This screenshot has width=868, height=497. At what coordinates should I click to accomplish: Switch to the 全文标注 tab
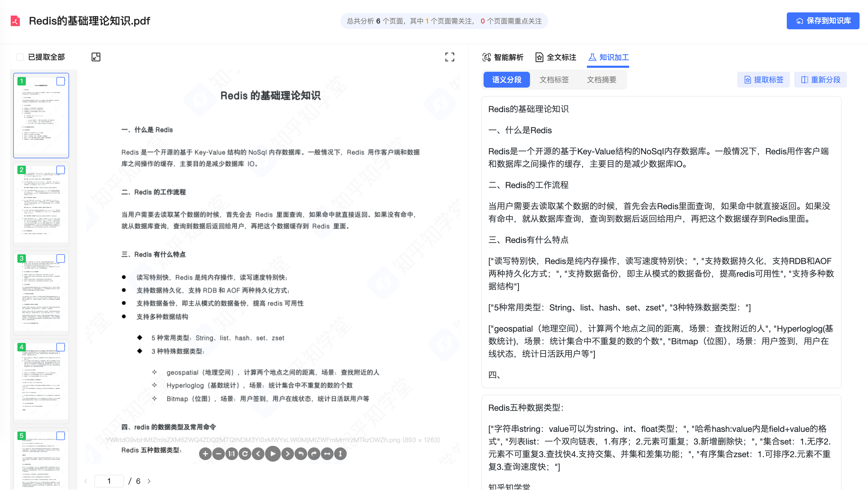(556, 57)
